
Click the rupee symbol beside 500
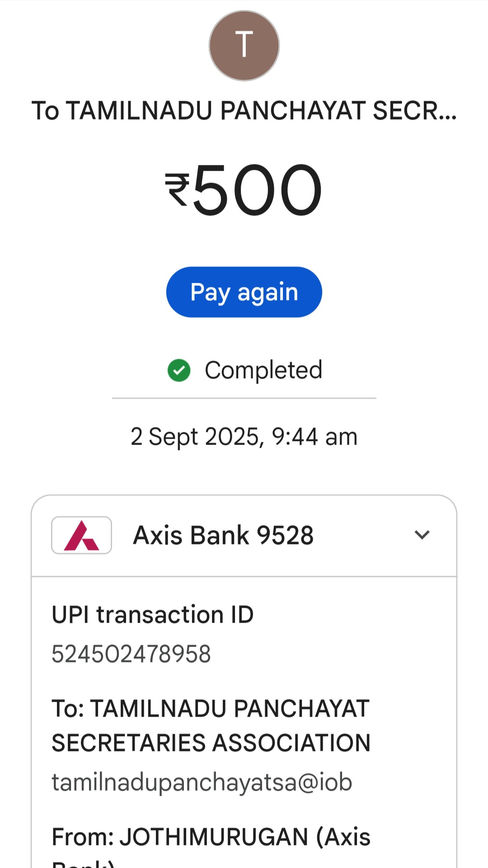(177, 190)
